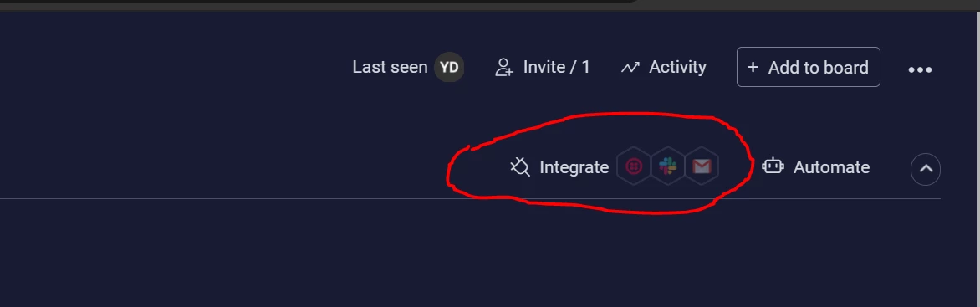The width and height of the screenshot is (980, 307).
Task: Click the Invite / 1 text
Action: [x=556, y=67]
